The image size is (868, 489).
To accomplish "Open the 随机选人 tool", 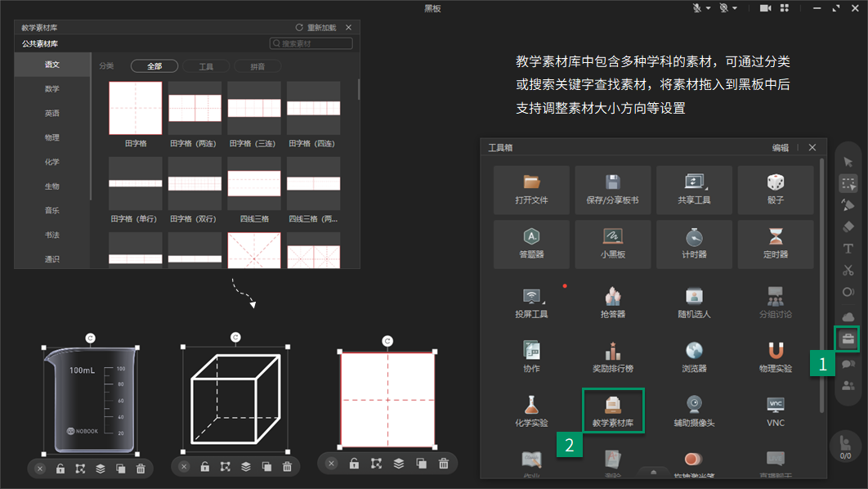I will pos(694,303).
